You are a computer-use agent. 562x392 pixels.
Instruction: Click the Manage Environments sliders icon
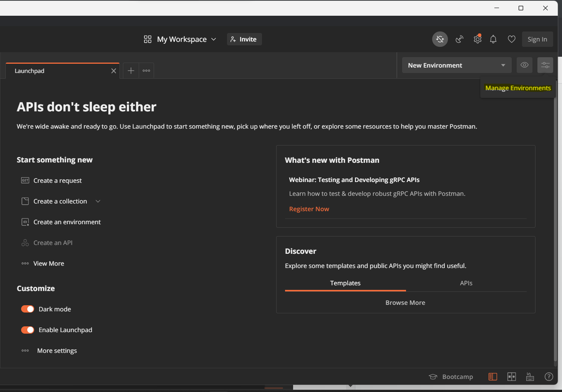point(545,65)
